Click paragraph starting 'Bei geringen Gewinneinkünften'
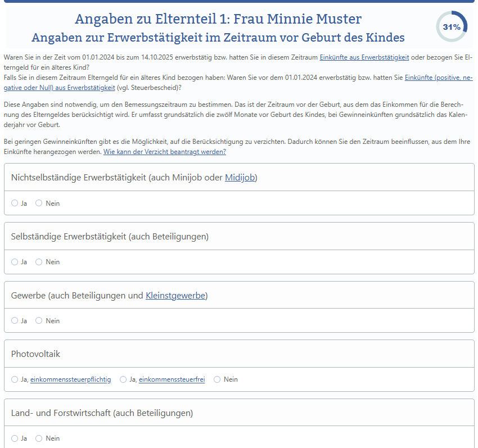 point(237,147)
